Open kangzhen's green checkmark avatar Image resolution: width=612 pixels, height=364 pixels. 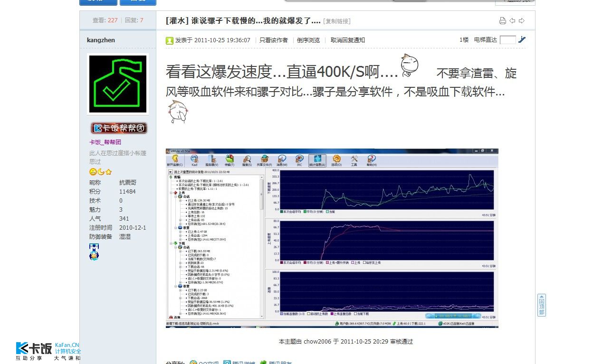click(x=118, y=84)
